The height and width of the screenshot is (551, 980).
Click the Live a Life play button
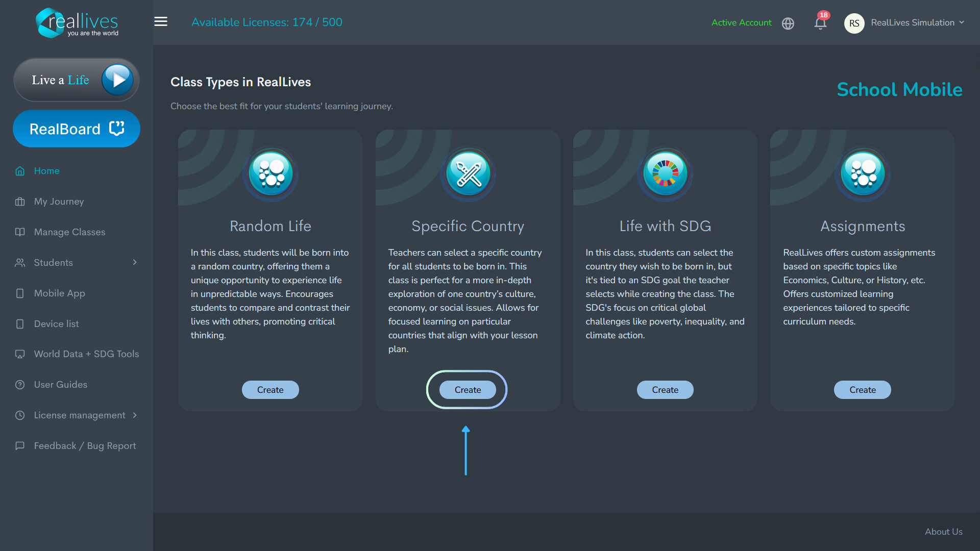117,80
